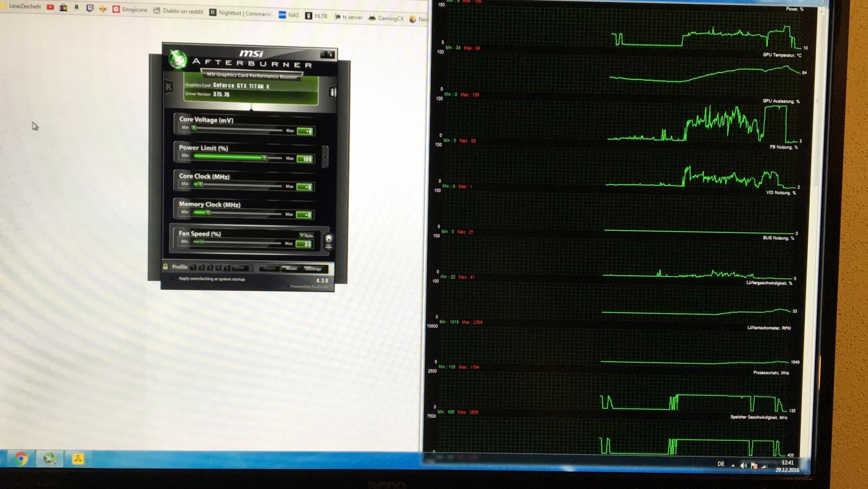Open the user-defined fan control icon
Viewport: 868px width, 489px height.
[328, 240]
